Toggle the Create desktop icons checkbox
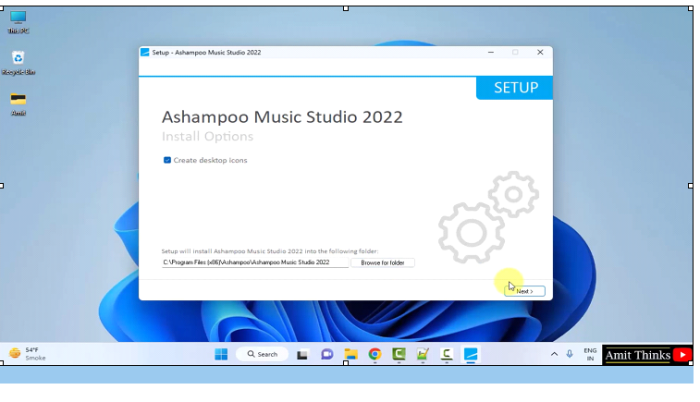The height and width of the screenshot is (402, 700). 167,160
